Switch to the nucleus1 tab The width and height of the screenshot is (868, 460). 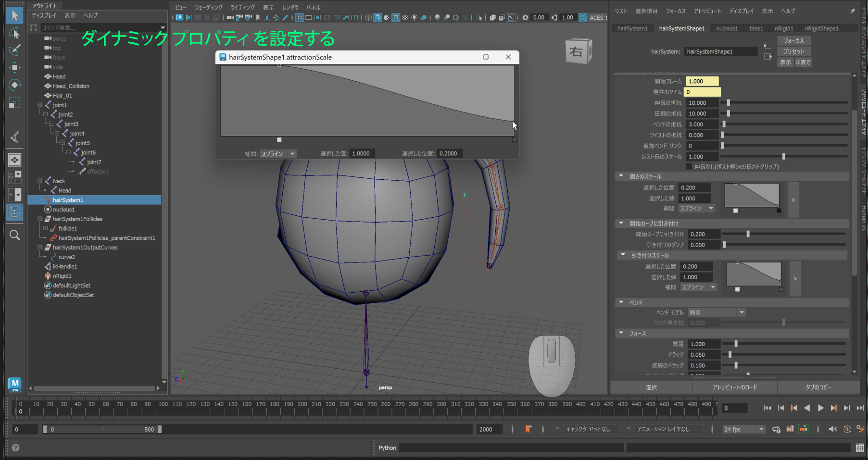pyautogui.click(x=726, y=29)
